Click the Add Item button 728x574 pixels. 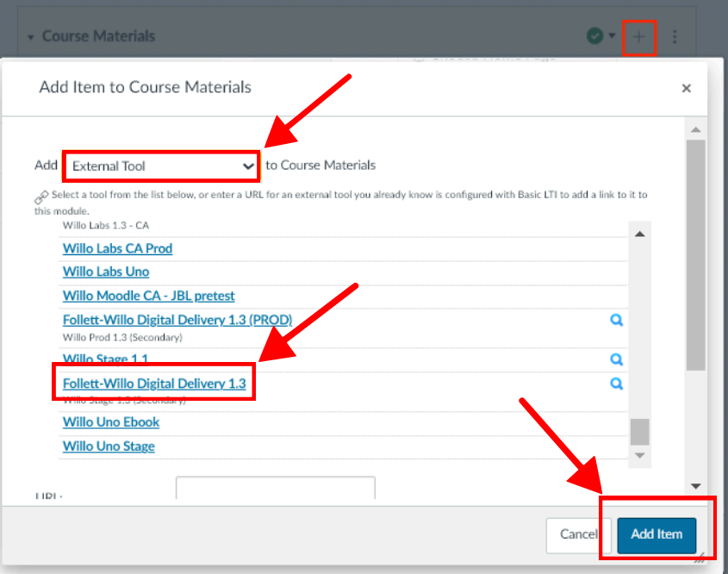tap(656, 534)
